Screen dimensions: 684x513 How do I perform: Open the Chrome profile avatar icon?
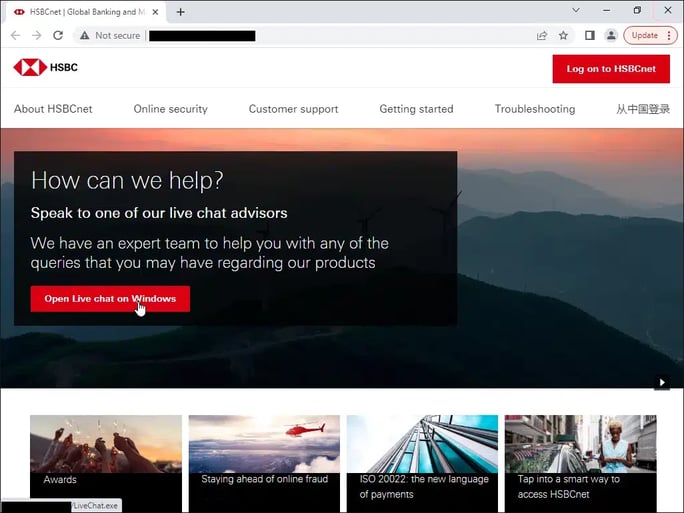(611, 35)
